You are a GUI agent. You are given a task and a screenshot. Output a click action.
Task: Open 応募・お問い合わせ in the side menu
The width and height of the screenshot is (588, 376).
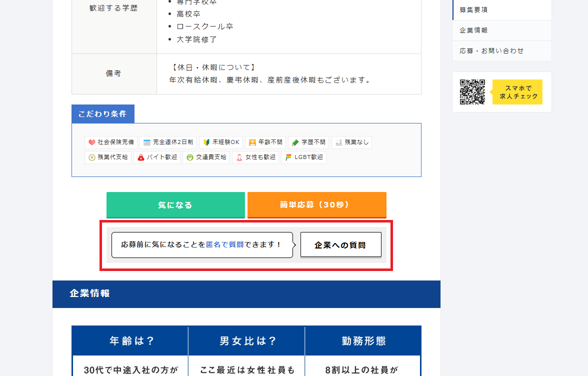coord(502,51)
